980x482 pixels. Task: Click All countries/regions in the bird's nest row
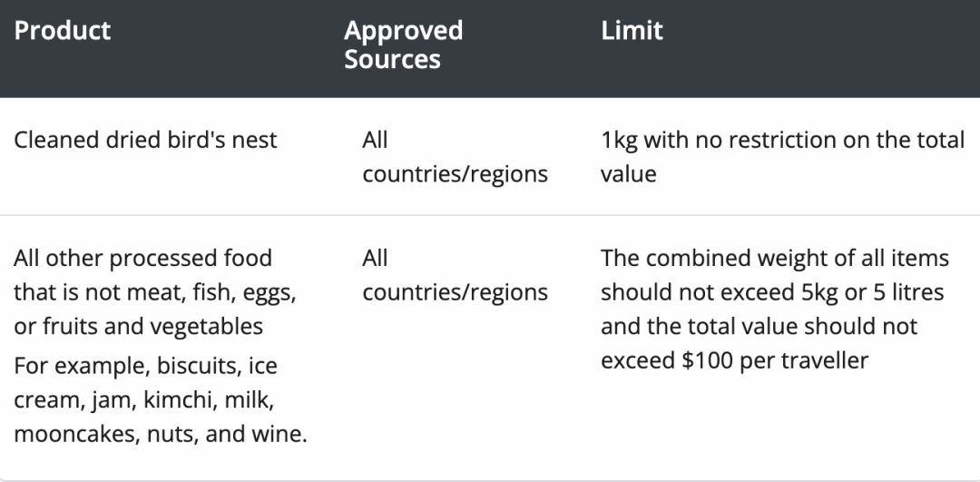455,157
